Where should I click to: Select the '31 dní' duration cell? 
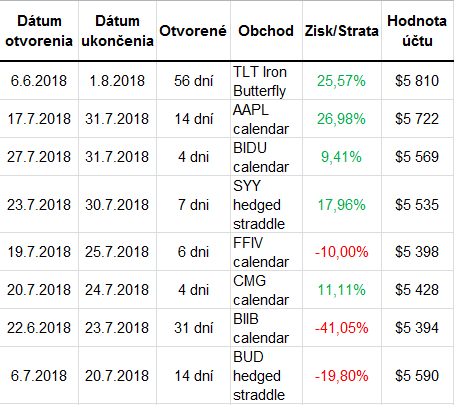click(193, 328)
